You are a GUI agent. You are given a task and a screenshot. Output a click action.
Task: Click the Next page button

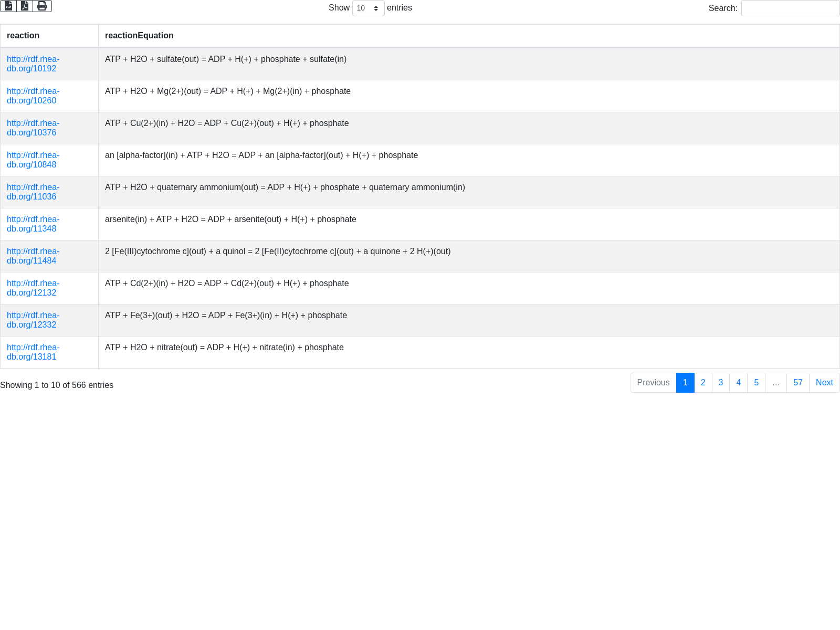pyautogui.click(x=824, y=383)
